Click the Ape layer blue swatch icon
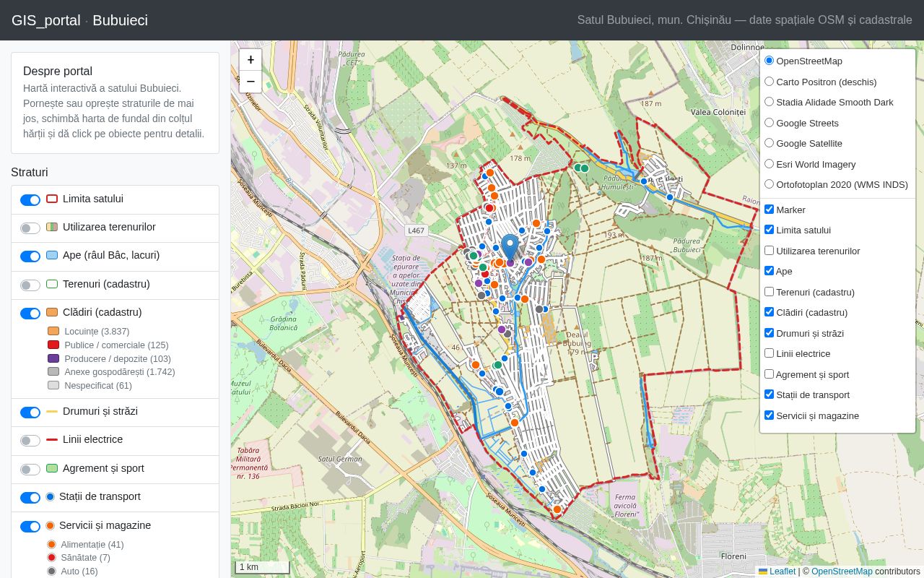Screen dimensions: 924x578 52,255
